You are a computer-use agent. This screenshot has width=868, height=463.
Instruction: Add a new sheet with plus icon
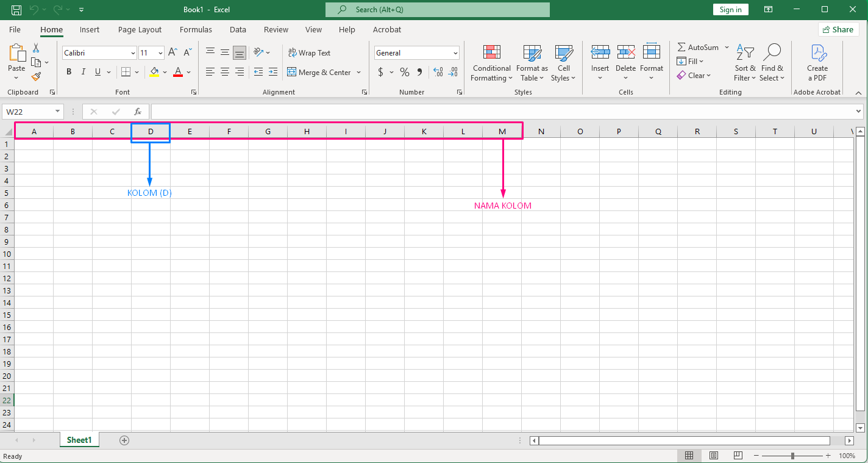(124, 440)
